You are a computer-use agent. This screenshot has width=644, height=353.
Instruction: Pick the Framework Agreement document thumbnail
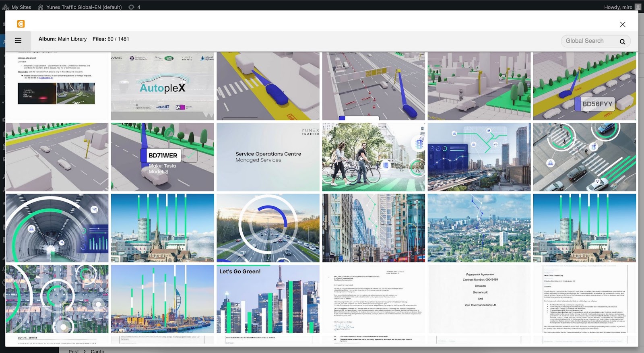[479, 299]
